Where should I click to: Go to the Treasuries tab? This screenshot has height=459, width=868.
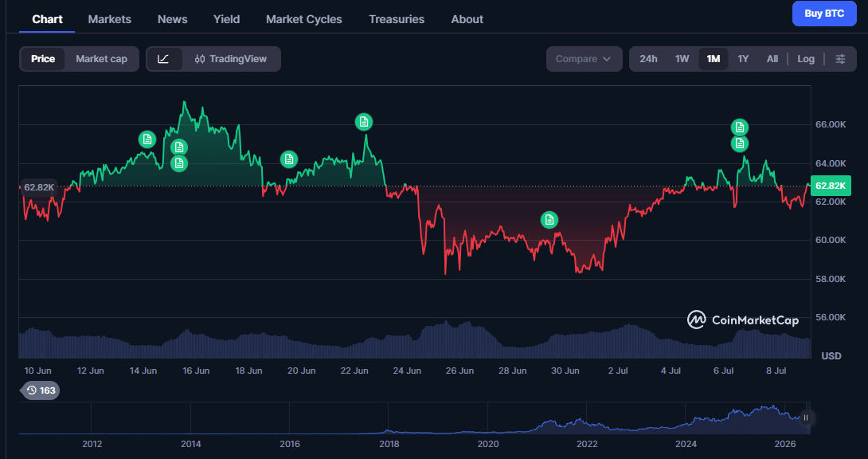pyautogui.click(x=397, y=19)
